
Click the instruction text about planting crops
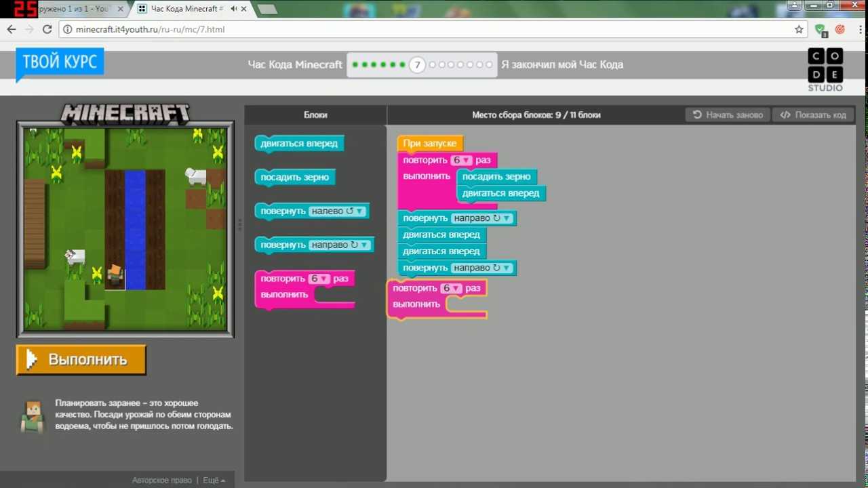tap(144, 415)
